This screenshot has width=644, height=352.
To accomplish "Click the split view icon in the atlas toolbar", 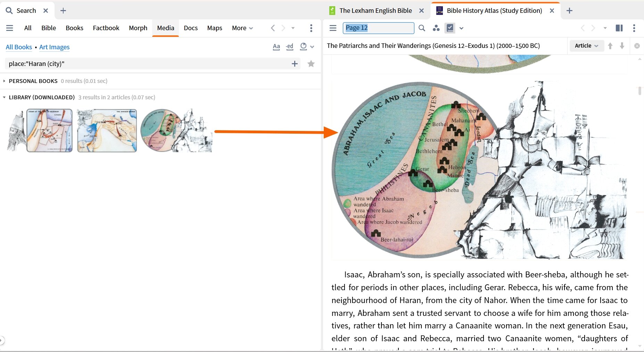I will coord(619,28).
